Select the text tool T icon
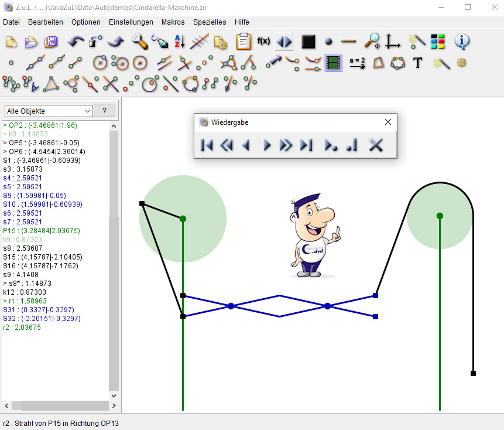 click(417, 63)
